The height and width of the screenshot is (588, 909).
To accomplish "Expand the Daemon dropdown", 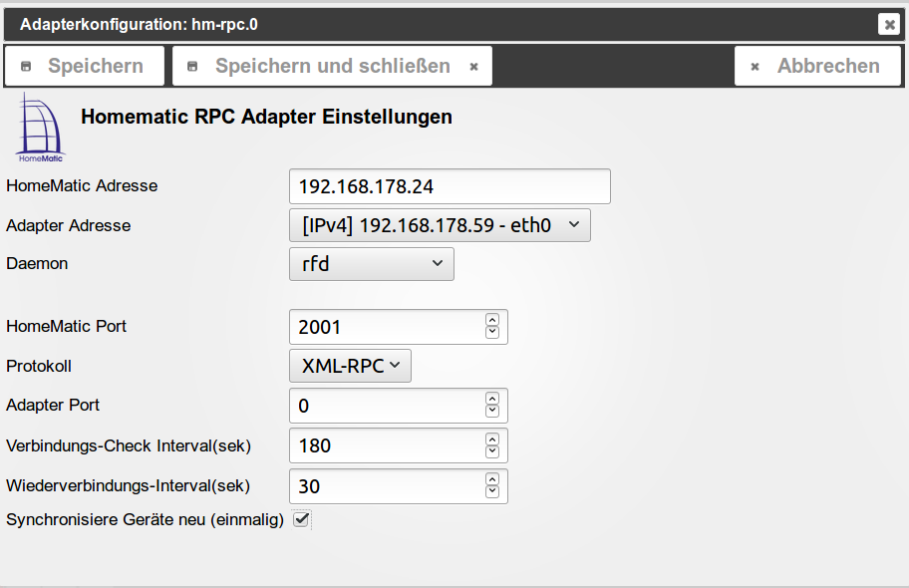I will tap(371, 264).
